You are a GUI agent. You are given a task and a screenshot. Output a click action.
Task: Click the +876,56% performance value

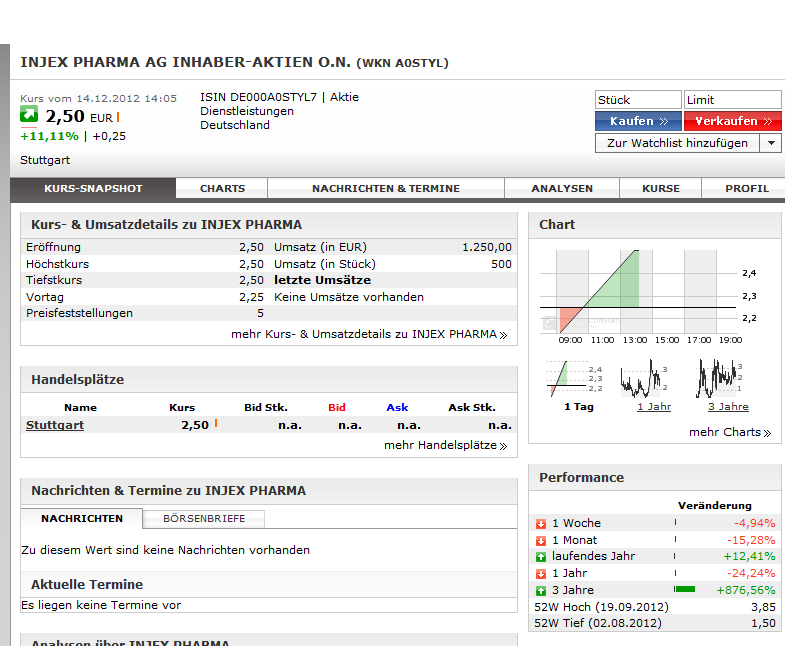(745, 590)
